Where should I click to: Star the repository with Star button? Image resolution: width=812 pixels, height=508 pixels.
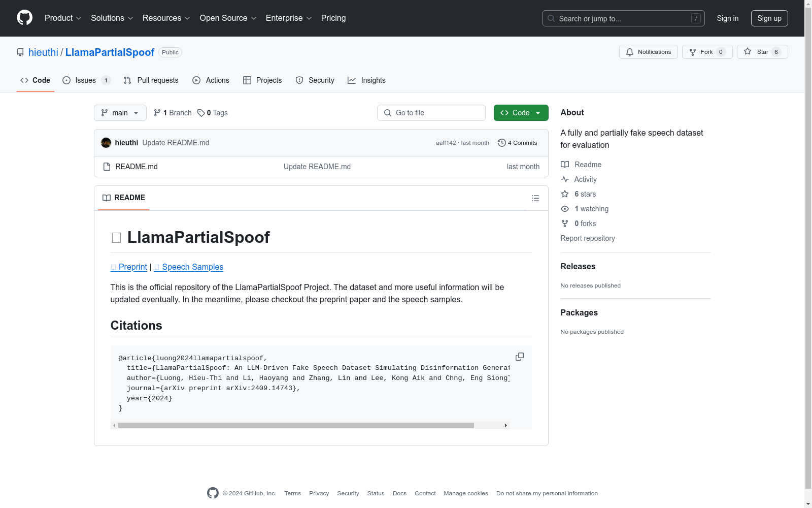[x=762, y=52]
